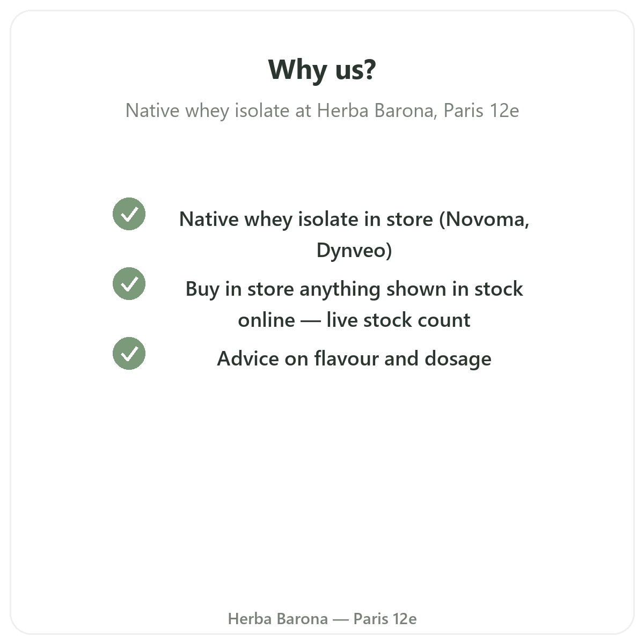Select the brand name 'Dynveo)'

(x=354, y=250)
